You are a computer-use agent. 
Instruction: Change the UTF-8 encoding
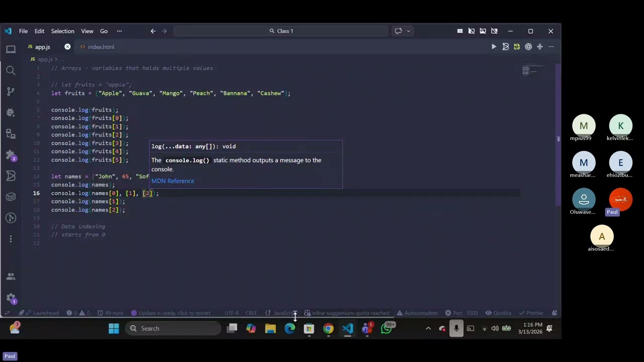[x=231, y=313]
